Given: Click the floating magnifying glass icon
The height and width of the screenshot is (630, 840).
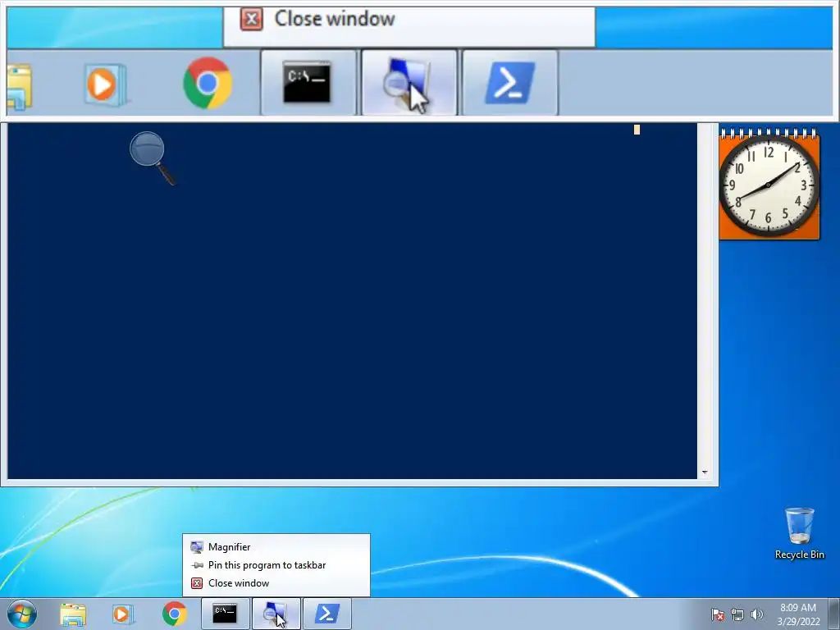Looking at the screenshot, I should point(153,158).
